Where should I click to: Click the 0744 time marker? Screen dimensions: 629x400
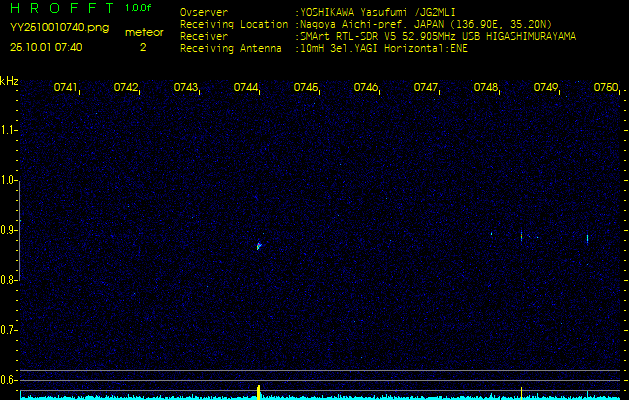[x=246, y=88]
